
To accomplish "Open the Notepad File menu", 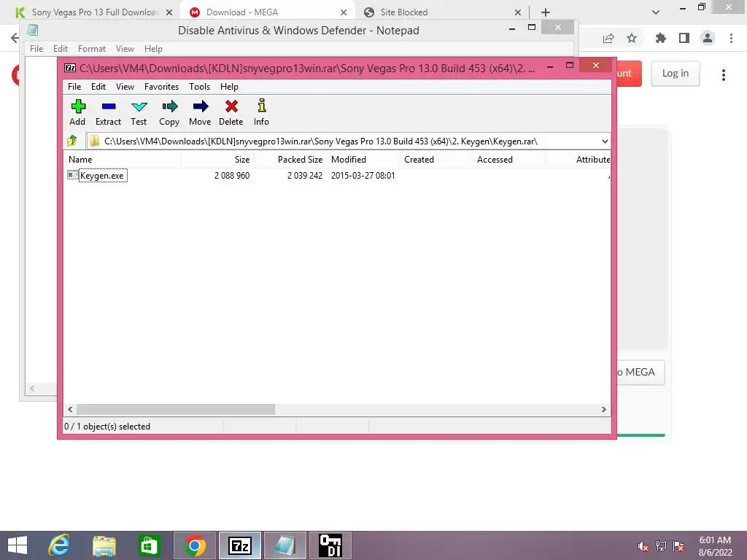I will click(x=36, y=49).
